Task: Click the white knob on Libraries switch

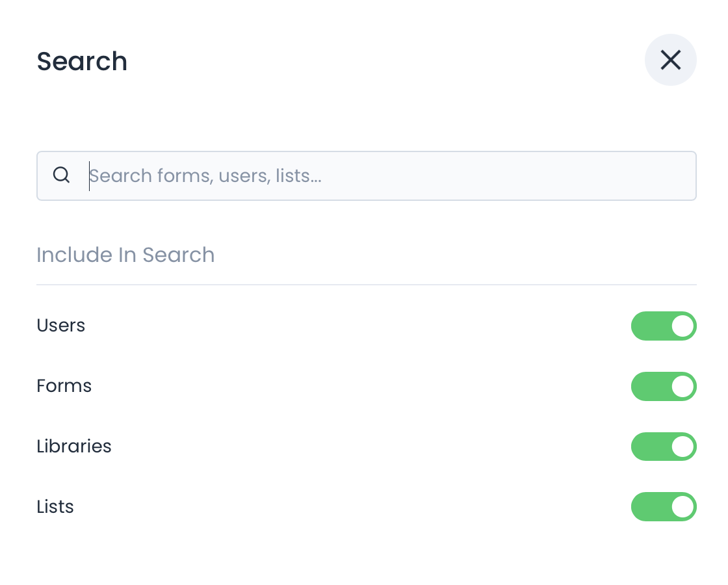Action: pos(682,447)
